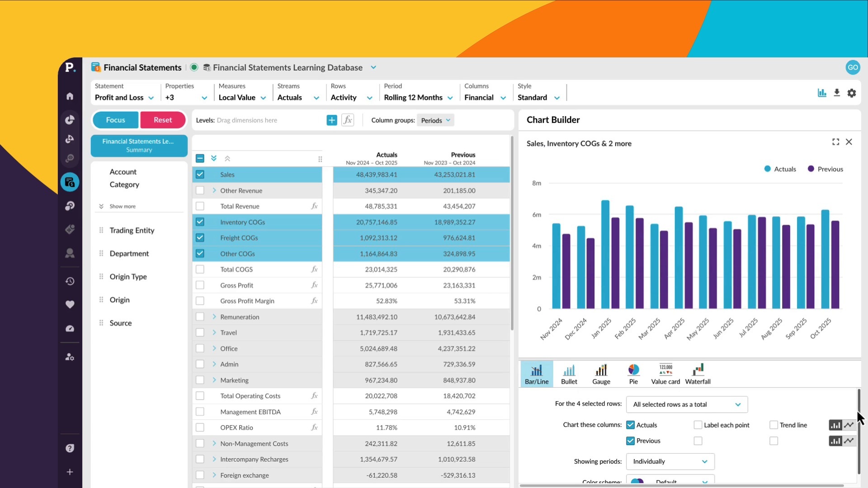868x488 pixels.
Task: Uncheck the Inventory COGs row checkbox
Action: coord(200,222)
